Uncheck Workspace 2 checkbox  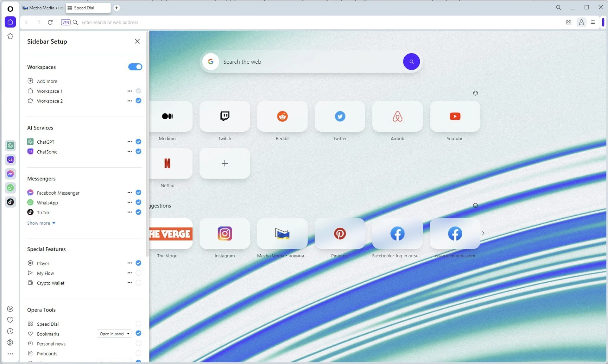point(138,101)
